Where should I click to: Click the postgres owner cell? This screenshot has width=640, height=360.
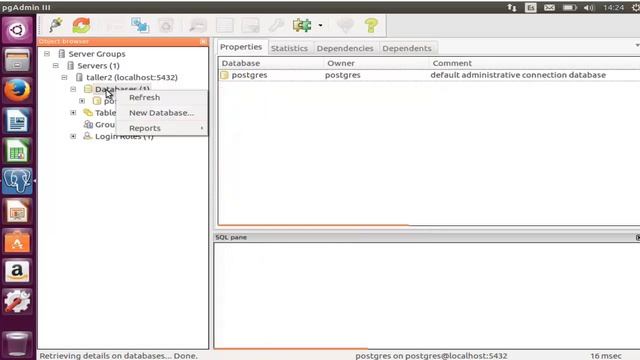(343, 75)
